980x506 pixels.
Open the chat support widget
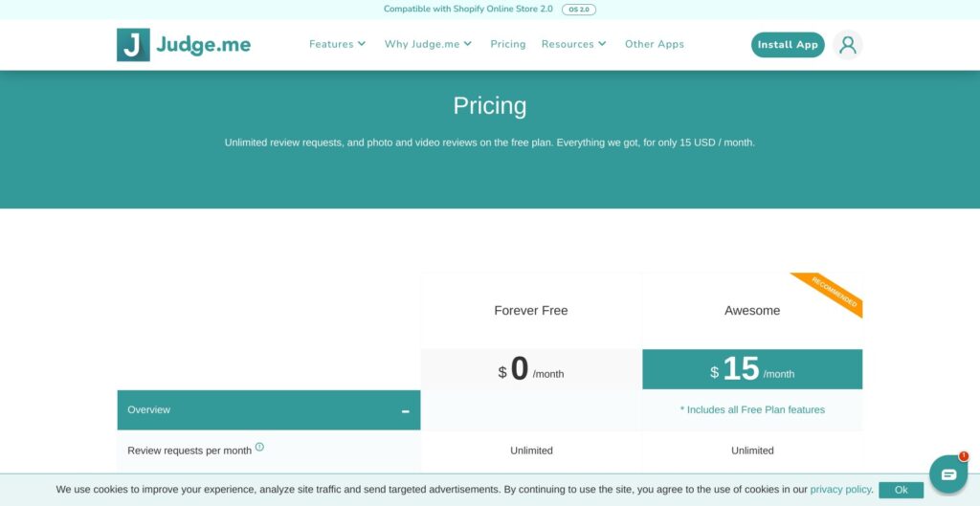[x=948, y=474]
